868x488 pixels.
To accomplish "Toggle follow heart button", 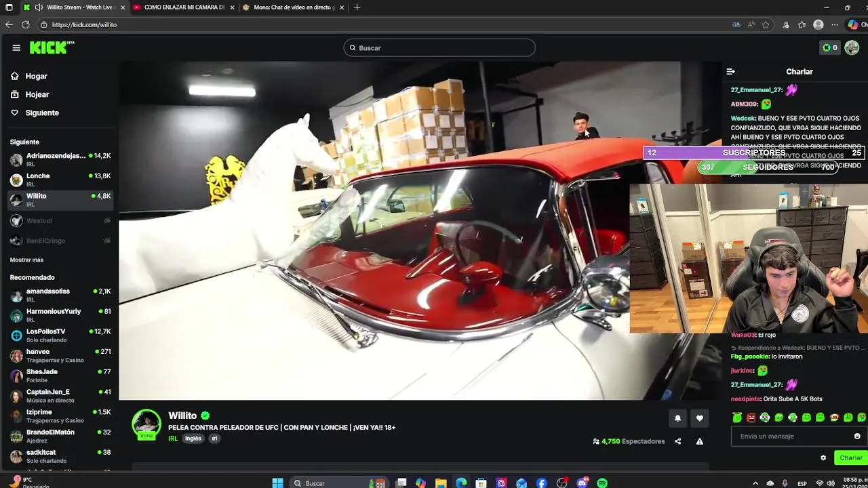I will click(699, 418).
